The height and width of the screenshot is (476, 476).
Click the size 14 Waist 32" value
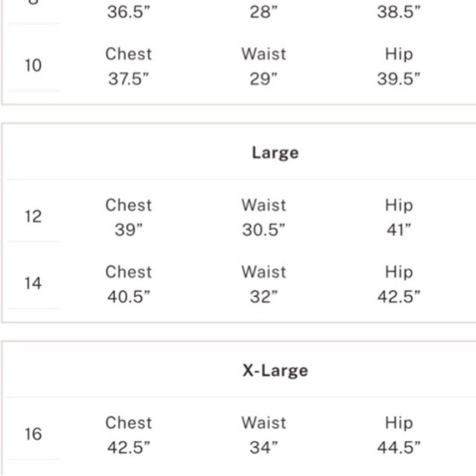pyautogui.click(x=263, y=297)
